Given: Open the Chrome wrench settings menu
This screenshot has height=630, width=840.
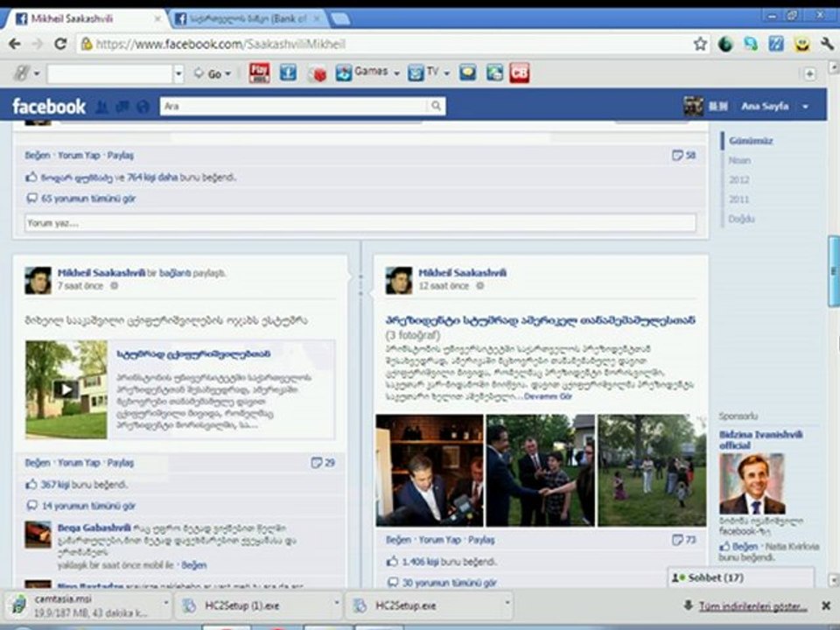Looking at the screenshot, I should (827, 44).
